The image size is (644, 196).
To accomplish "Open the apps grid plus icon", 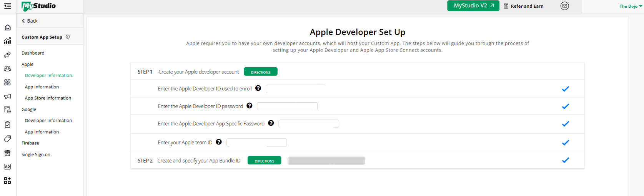I will pyautogui.click(x=7, y=181).
